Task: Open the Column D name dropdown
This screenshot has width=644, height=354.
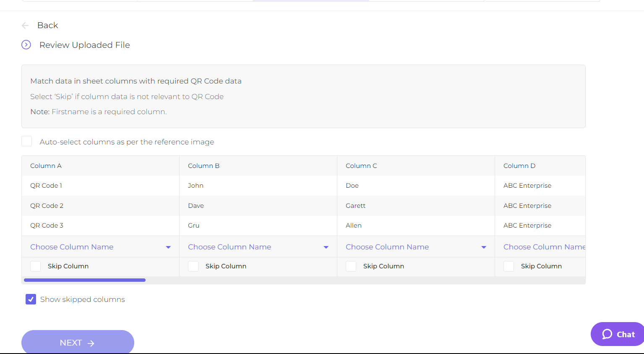Action: [545, 247]
